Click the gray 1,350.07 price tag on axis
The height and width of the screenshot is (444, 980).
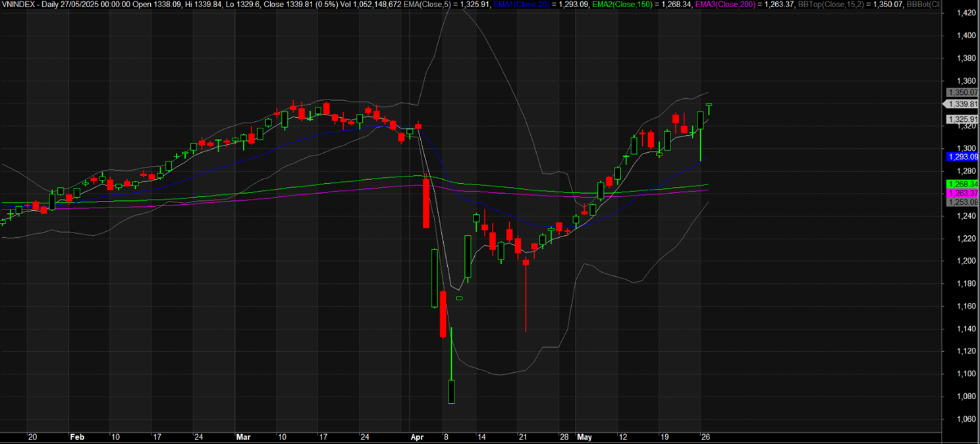point(962,93)
